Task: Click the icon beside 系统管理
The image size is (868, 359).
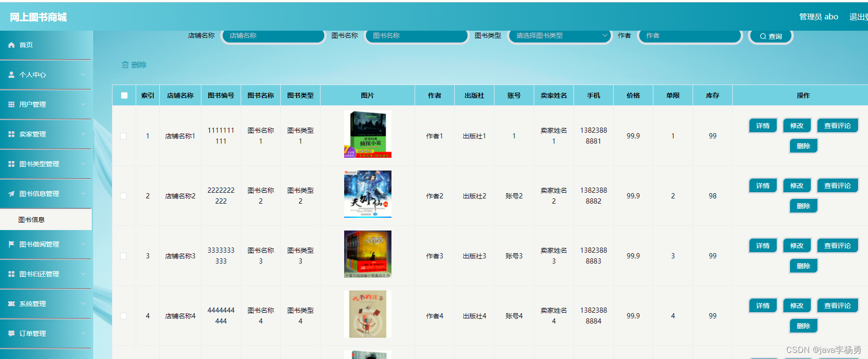Action: coord(11,304)
